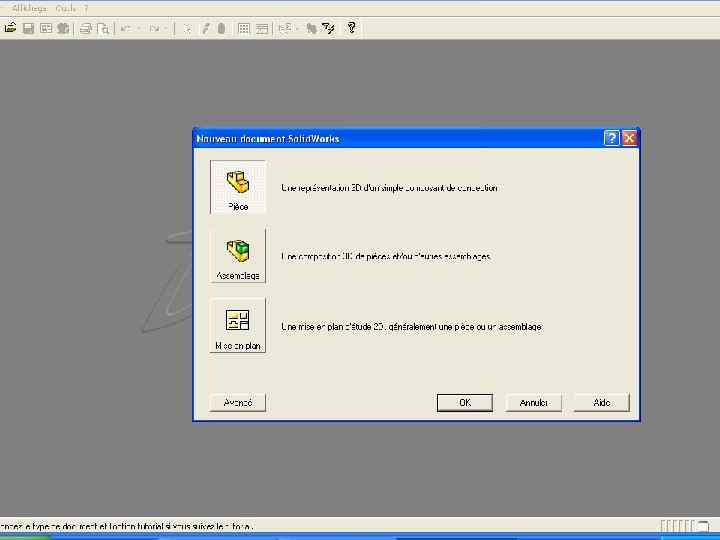Open the ? help menu
The height and width of the screenshot is (540, 720).
pos(86,8)
